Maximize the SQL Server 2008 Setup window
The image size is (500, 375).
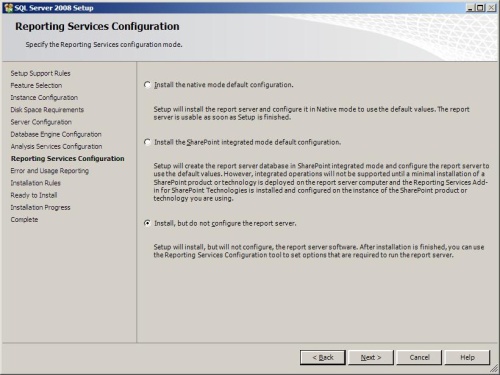click(480, 7)
